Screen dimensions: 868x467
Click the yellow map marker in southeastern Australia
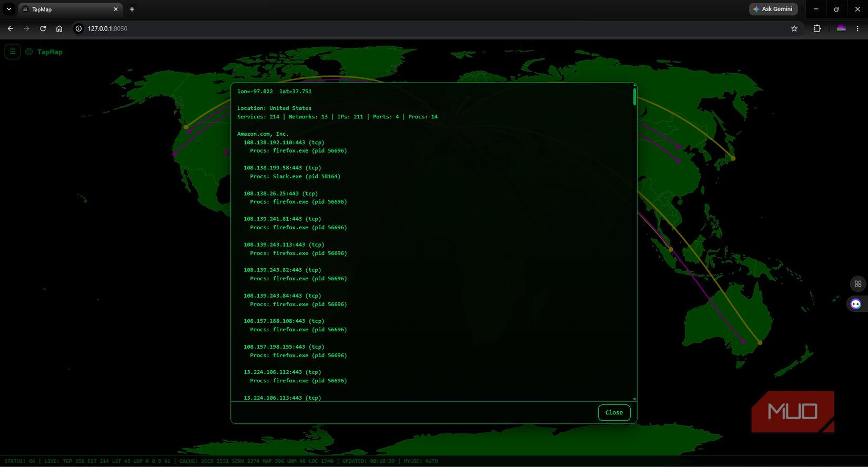pyautogui.click(x=760, y=342)
